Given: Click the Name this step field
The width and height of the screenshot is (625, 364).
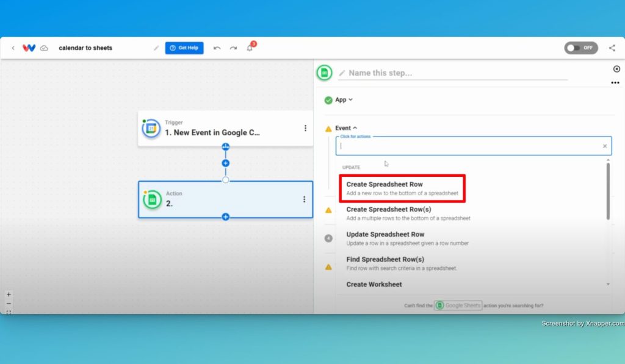Looking at the screenshot, I should pos(453,73).
